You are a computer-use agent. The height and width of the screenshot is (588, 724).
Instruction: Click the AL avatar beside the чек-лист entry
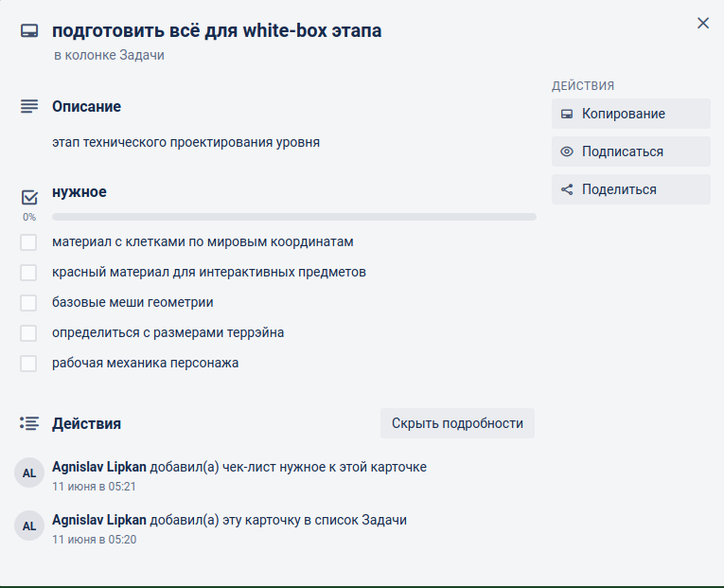coord(29,473)
